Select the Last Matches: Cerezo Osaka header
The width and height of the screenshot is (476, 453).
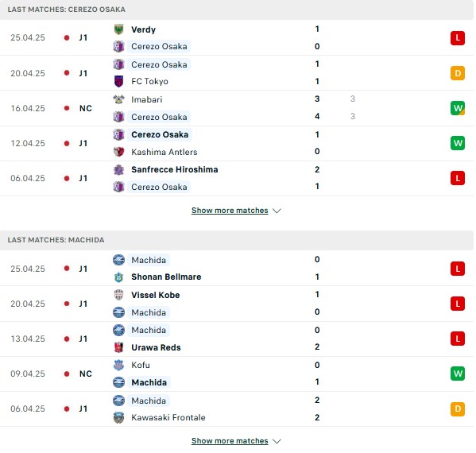tap(237, 10)
